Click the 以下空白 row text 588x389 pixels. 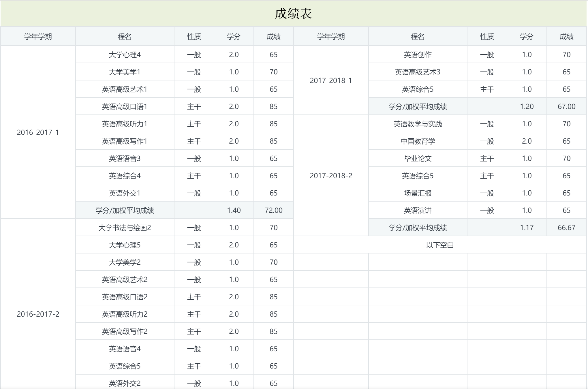click(x=440, y=245)
